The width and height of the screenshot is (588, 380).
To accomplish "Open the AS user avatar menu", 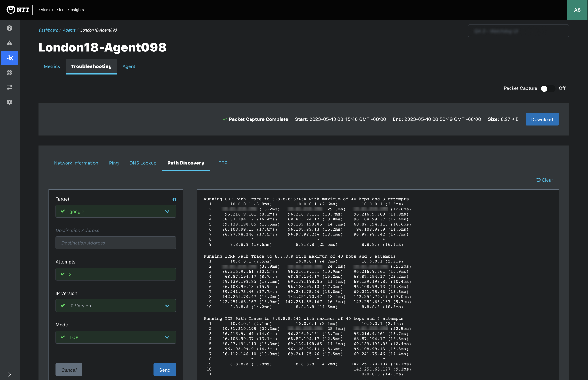I will (x=577, y=10).
